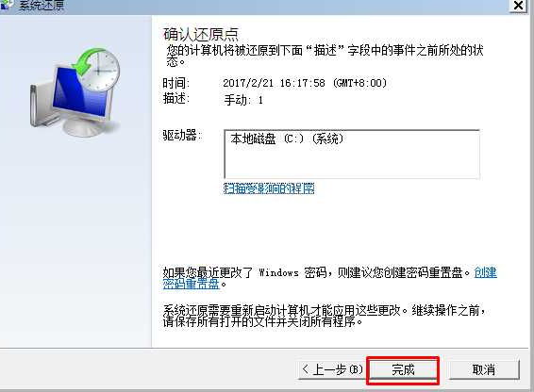Select 本地磁盘 (C:) (系统) in the drive list
Image resolution: width=534 pixels, height=392 pixels.
pos(287,139)
